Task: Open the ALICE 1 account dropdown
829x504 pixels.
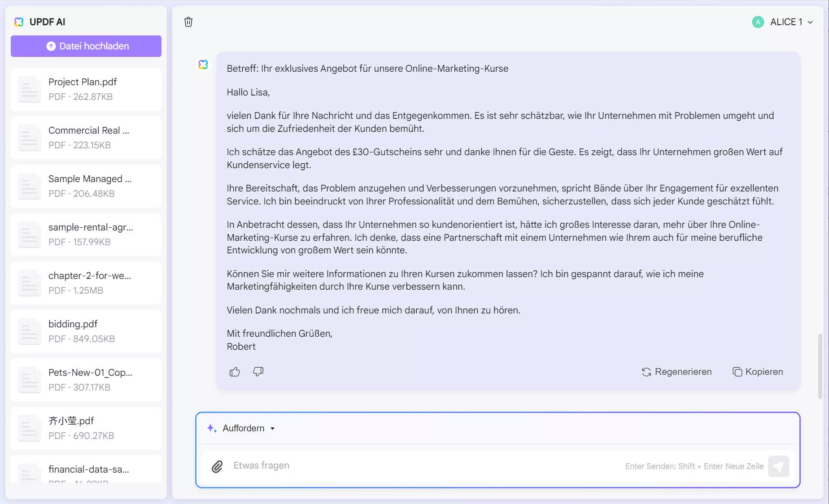Action: [810, 22]
